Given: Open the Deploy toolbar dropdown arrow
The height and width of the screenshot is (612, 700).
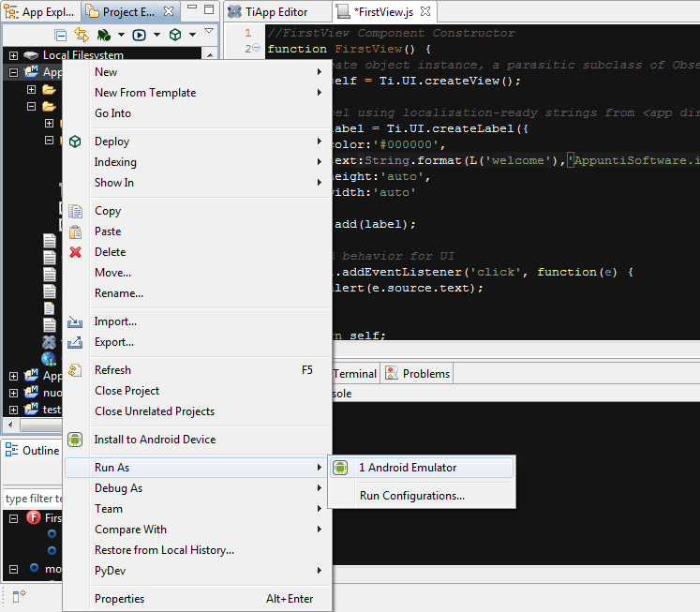Looking at the screenshot, I should click(192, 35).
